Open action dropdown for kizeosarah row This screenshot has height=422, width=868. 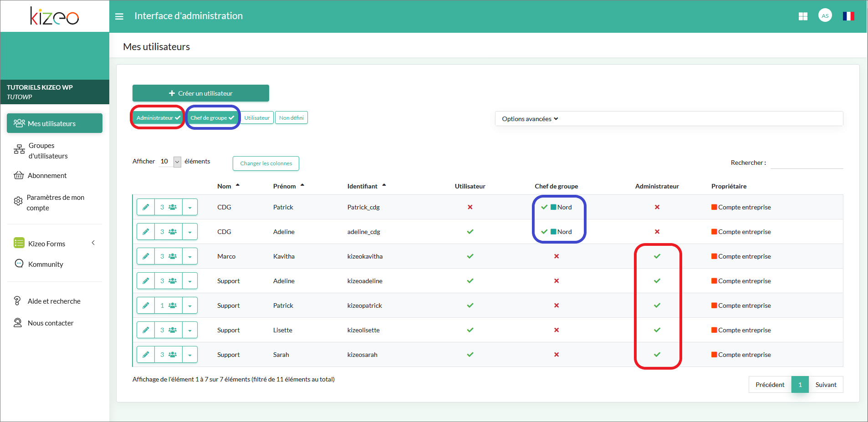point(190,355)
